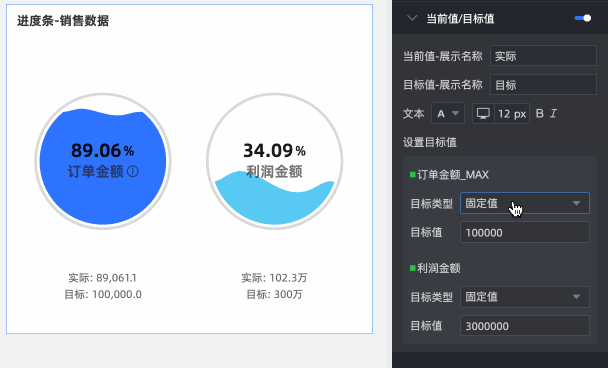This screenshot has width=608, height=368.
Task: Click the 进度条-销售数据 chart title
Action: (63, 21)
